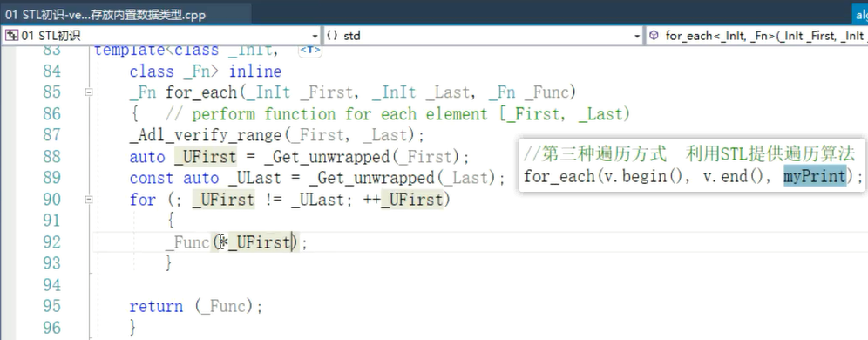Image resolution: width=868 pixels, height=340 pixels.
Task: Click the _ULast variable on line 89
Action: tap(260, 179)
